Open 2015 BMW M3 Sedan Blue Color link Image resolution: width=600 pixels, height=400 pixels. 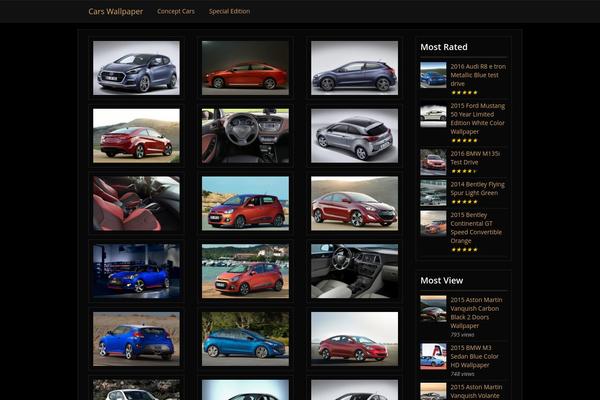[x=474, y=356]
